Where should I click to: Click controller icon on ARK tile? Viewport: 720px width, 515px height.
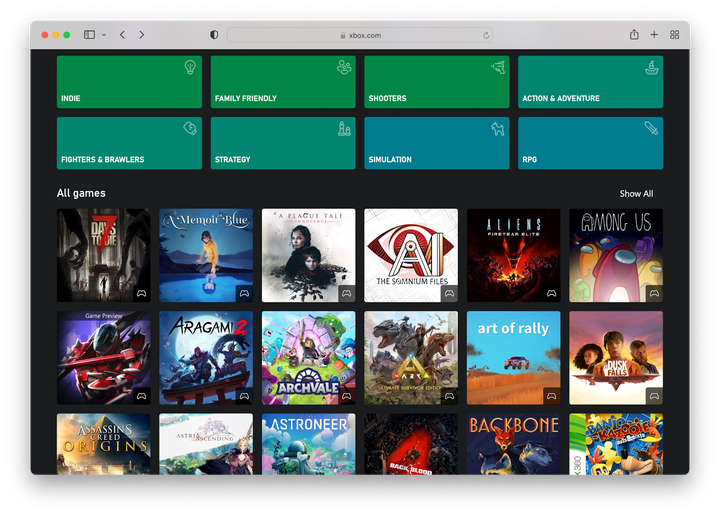click(x=450, y=396)
